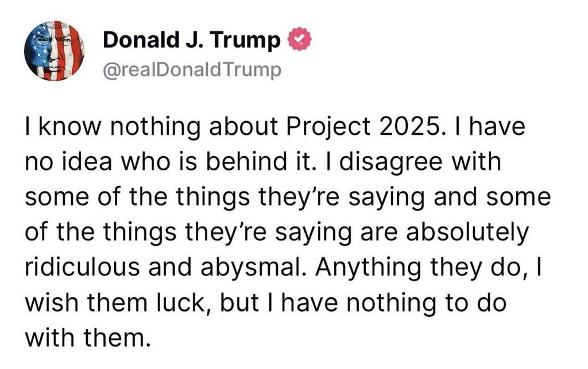Open the flag-painted profile avatar

[54, 51]
